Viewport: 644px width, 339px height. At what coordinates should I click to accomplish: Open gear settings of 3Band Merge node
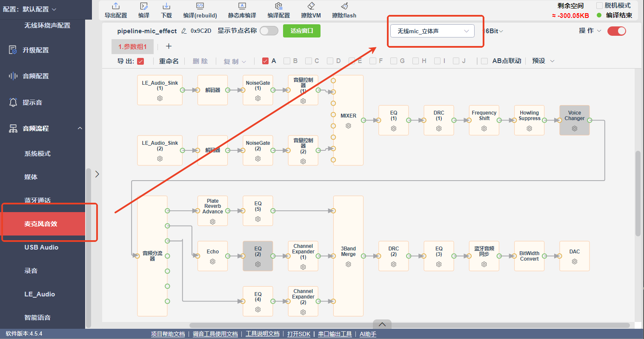[x=349, y=264]
